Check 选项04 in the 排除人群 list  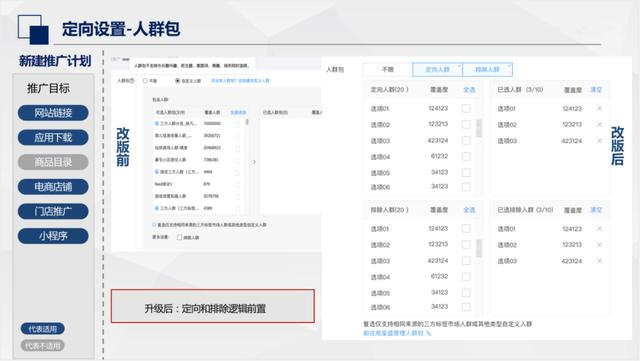pyautogui.click(x=466, y=277)
